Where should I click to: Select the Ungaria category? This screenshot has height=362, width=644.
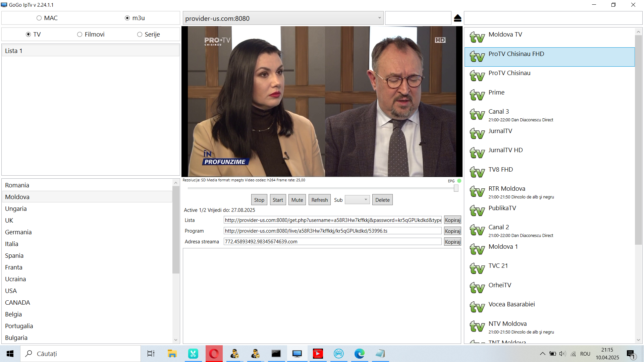87,208
